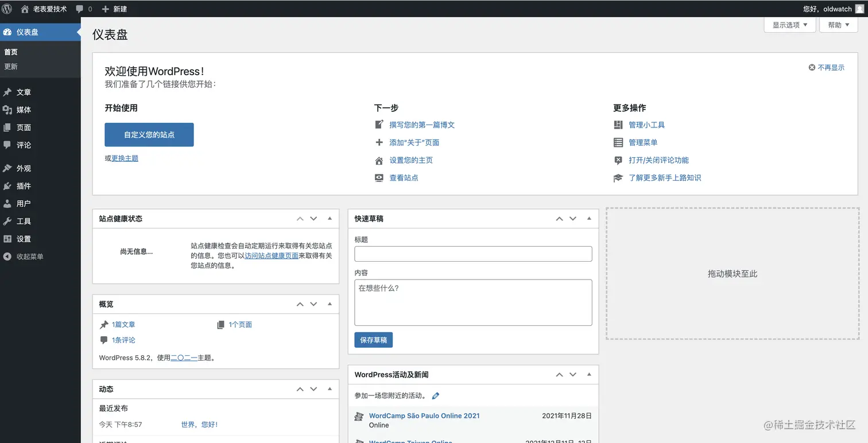Image resolution: width=868 pixels, height=443 pixels.
Task: Open the 显示选项 screen options dropdown
Action: pyautogui.click(x=790, y=25)
